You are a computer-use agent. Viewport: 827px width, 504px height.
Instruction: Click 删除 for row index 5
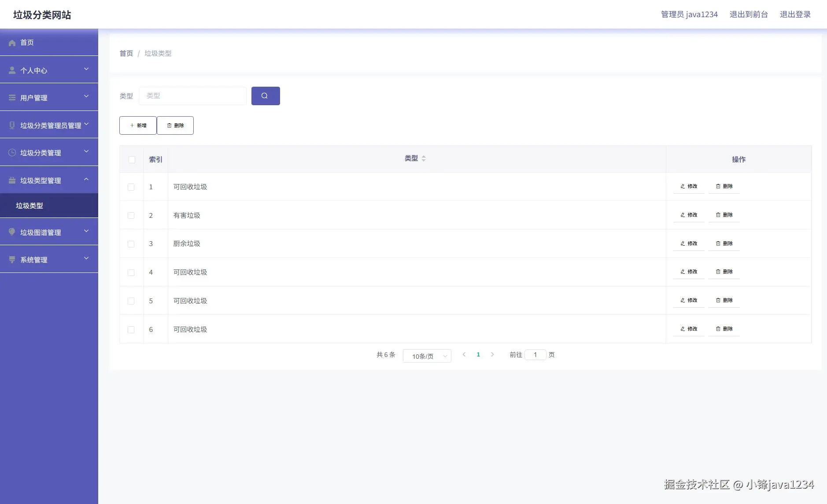tap(724, 300)
